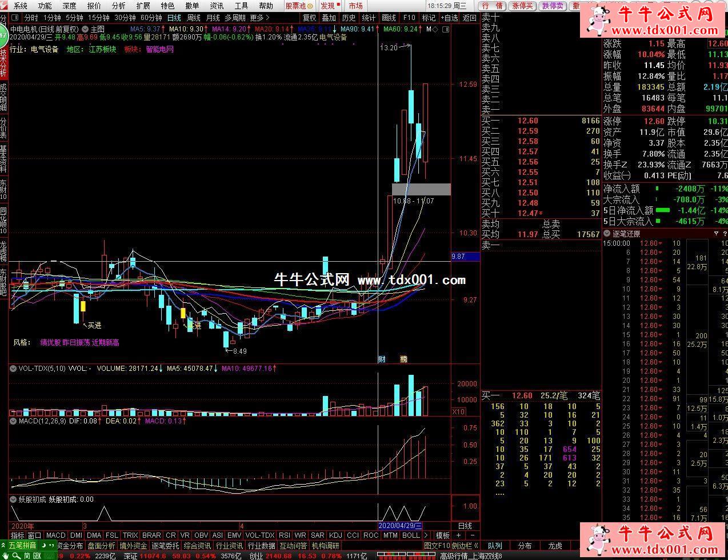Screen dimensions: 728x560
Task: Open the 画线 drawing tool
Action: click(389, 18)
